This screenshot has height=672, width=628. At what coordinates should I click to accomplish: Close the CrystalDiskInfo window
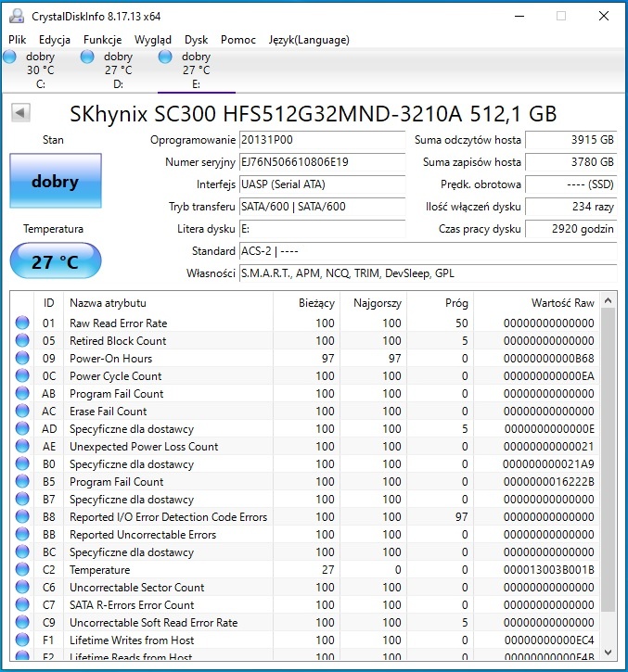[604, 17]
